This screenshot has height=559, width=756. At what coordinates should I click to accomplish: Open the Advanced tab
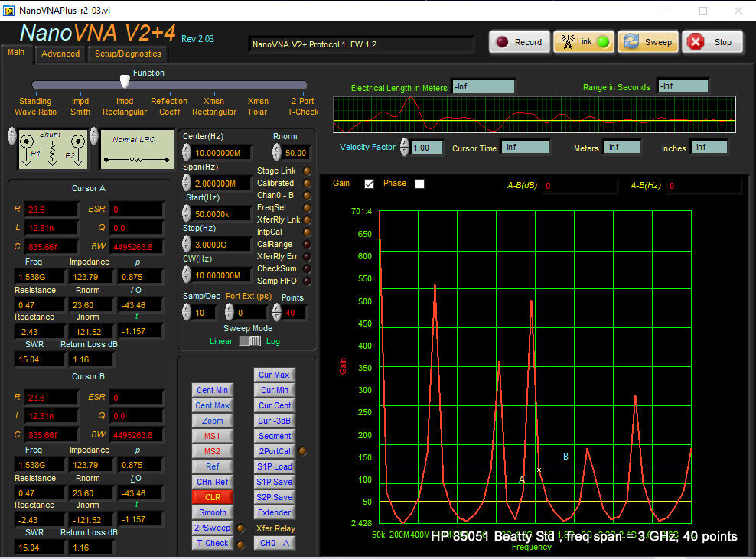click(60, 54)
